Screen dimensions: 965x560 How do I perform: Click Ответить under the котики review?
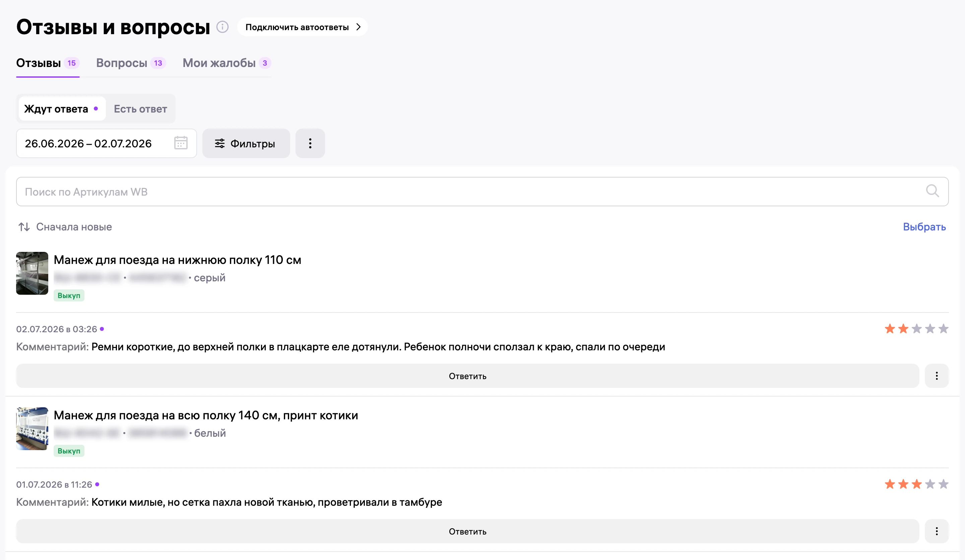(467, 531)
